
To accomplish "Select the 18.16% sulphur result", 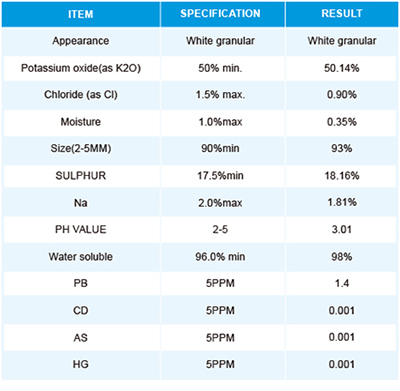I will point(342,176).
